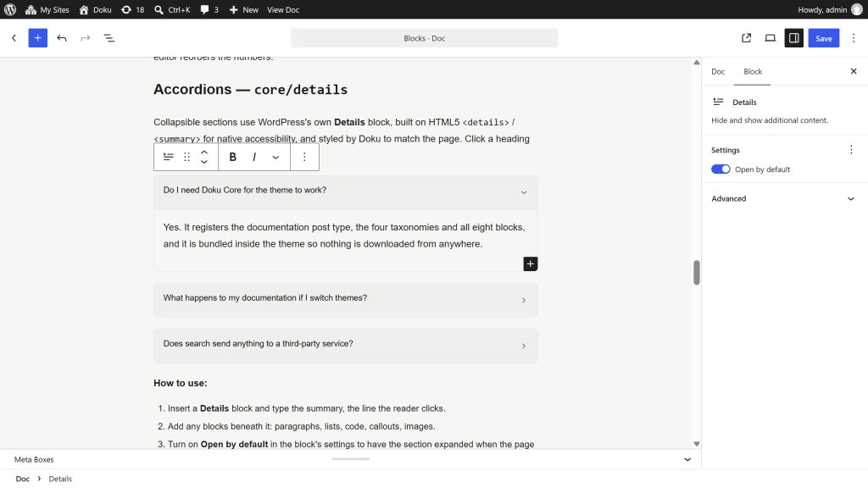Toggle Open by default switch
Image resolution: width=868 pixels, height=488 pixels.
721,169
